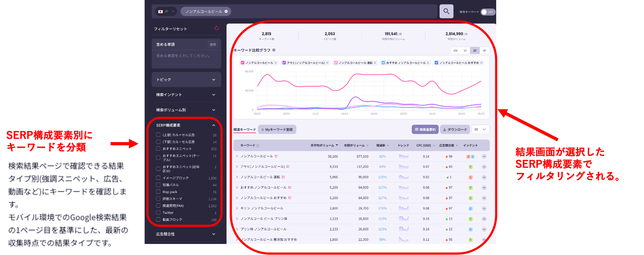The height and width of the screenshot is (255, 644).
Task: Check the 関連質問(PAA) filter checkbox
Action: pos(158,205)
